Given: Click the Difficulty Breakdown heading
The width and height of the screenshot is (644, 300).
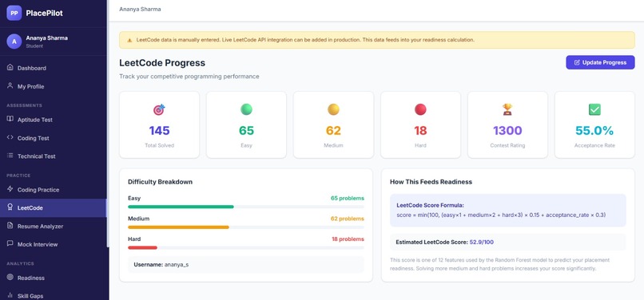Looking at the screenshot, I should 160,181.
